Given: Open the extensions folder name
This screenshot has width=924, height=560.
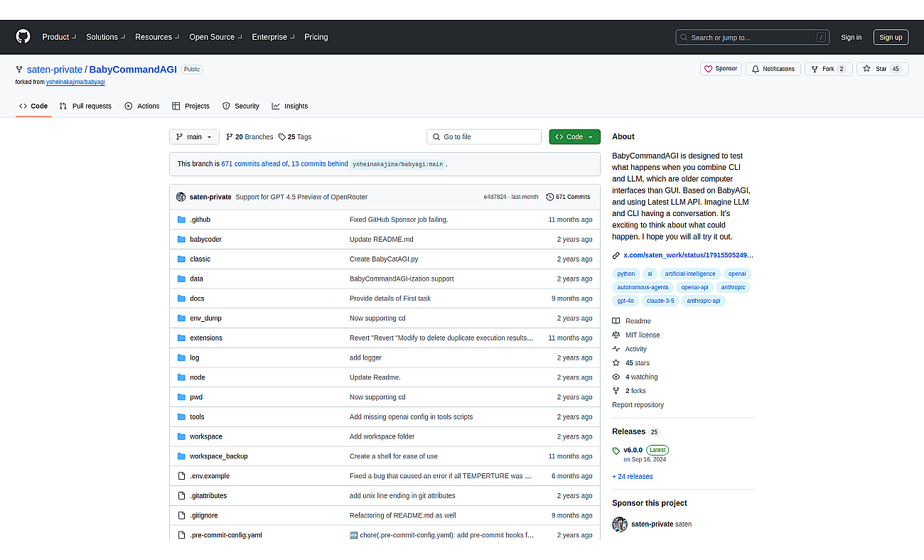Looking at the screenshot, I should 206,338.
